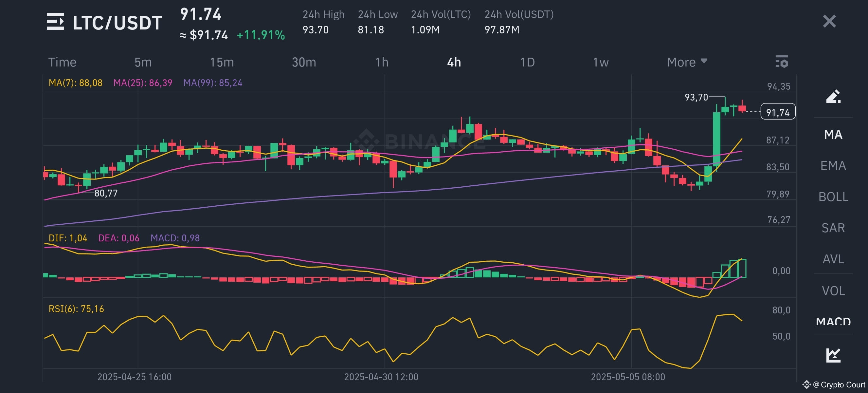Image resolution: width=868 pixels, height=393 pixels.
Task: Open the trading pair list menu icon
Action: click(55, 22)
